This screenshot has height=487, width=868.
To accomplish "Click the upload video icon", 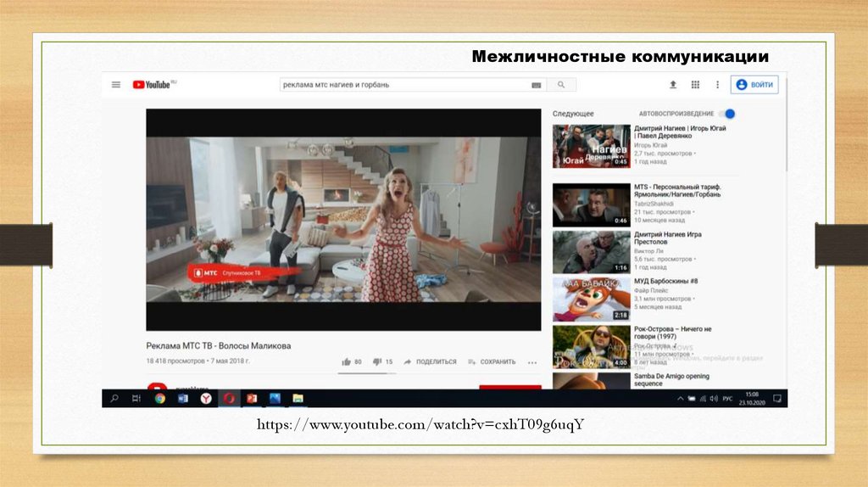I will (x=673, y=85).
